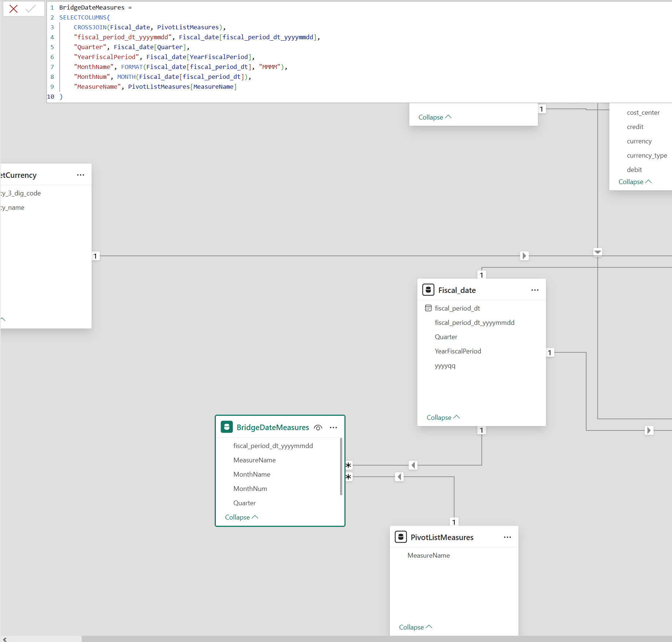Collapse the Fiscal_date table card
The height and width of the screenshot is (642, 672).
click(443, 417)
